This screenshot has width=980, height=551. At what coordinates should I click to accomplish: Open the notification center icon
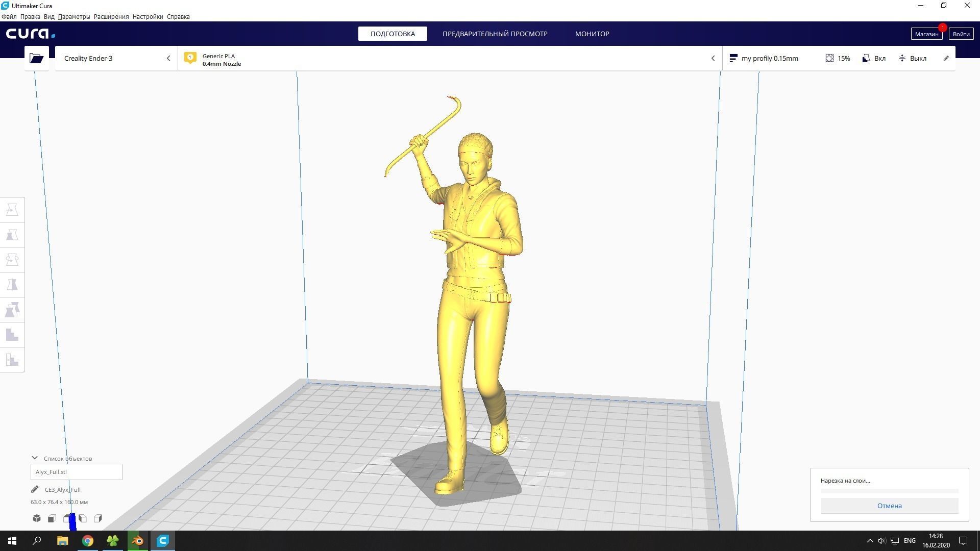963,541
